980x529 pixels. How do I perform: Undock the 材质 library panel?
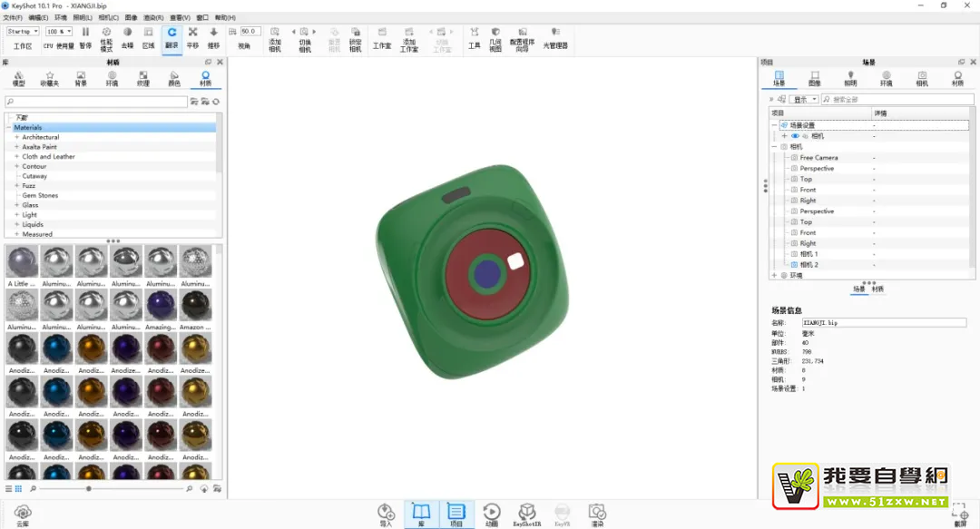click(208, 62)
